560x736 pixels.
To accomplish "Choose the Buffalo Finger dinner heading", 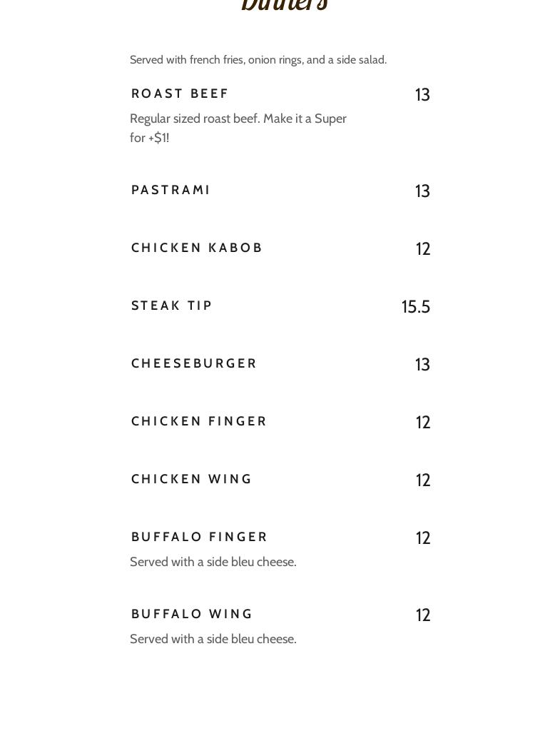I will tap(200, 538).
